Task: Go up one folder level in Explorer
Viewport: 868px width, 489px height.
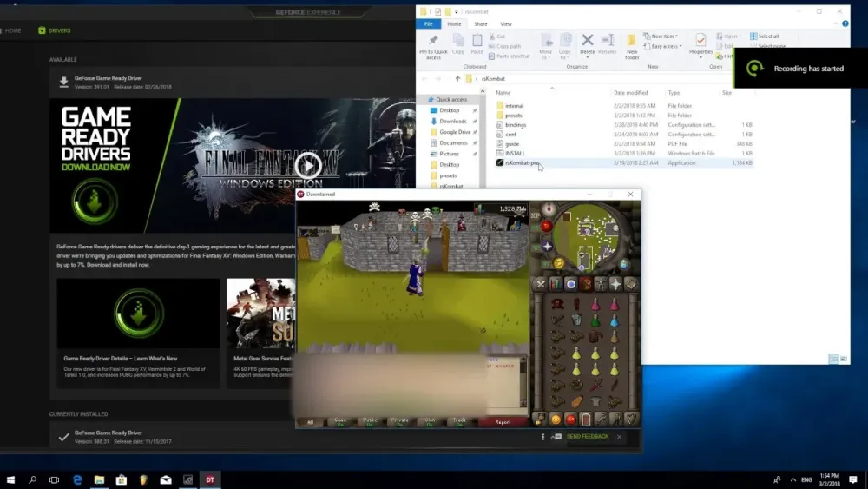Action: pos(457,79)
